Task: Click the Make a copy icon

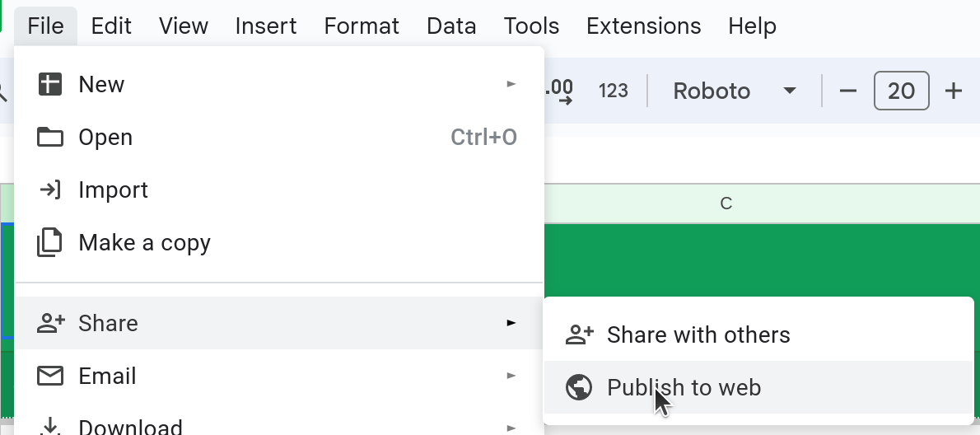Action: pos(50,243)
